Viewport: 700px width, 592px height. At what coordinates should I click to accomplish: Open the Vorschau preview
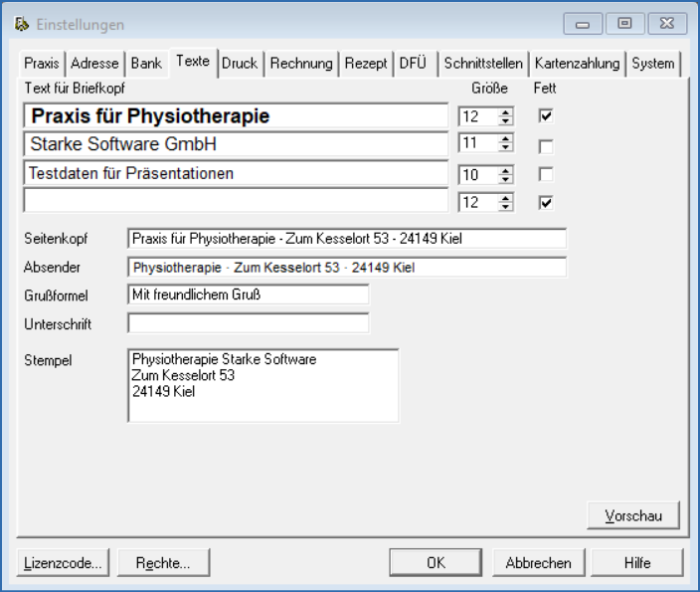point(633,515)
